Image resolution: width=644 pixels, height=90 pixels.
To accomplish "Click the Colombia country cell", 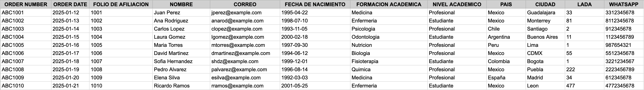I will tap(499, 61).
